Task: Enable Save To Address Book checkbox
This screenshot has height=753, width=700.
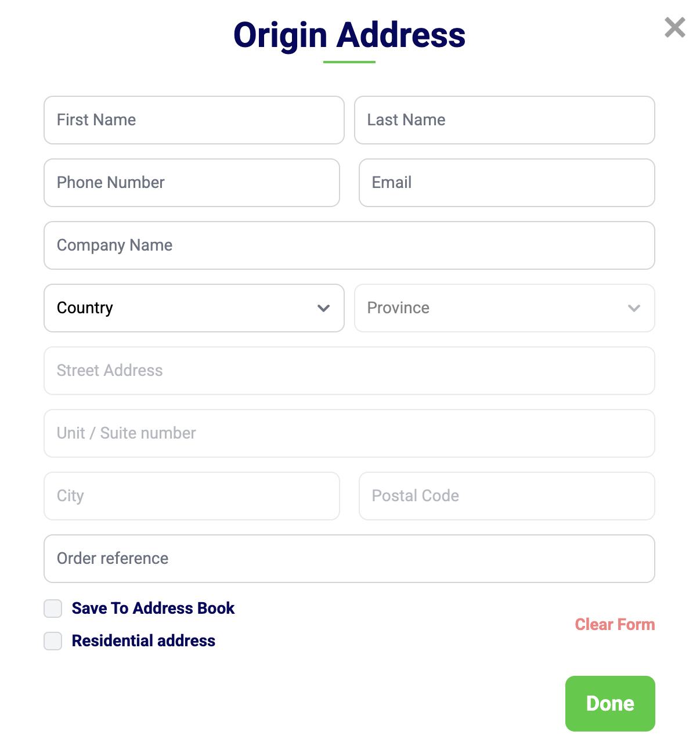Action: [53, 609]
